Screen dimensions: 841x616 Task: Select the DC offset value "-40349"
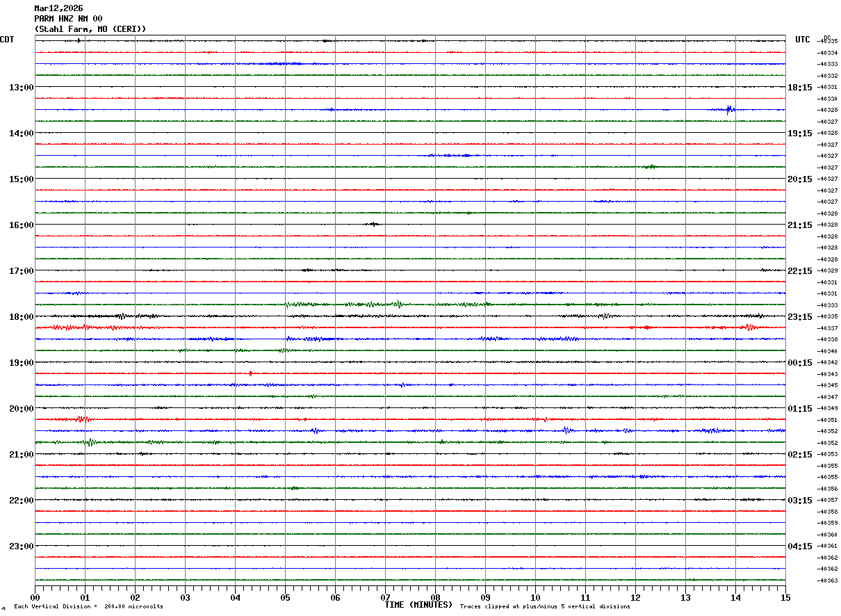tap(827, 408)
